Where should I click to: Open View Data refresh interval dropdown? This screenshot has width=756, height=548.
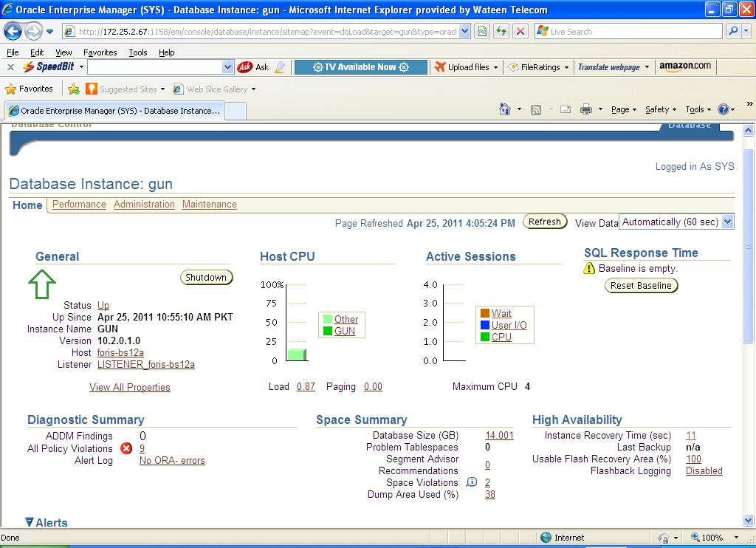click(x=727, y=222)
